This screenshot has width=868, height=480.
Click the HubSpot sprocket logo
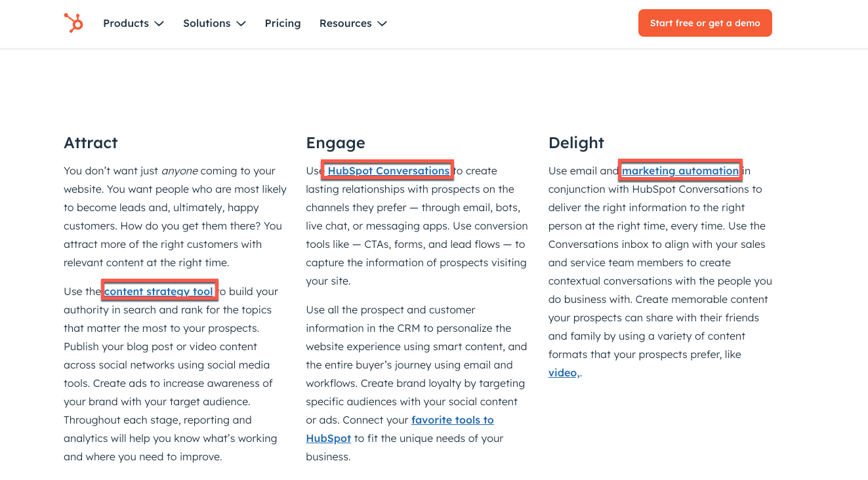point(73,23)
